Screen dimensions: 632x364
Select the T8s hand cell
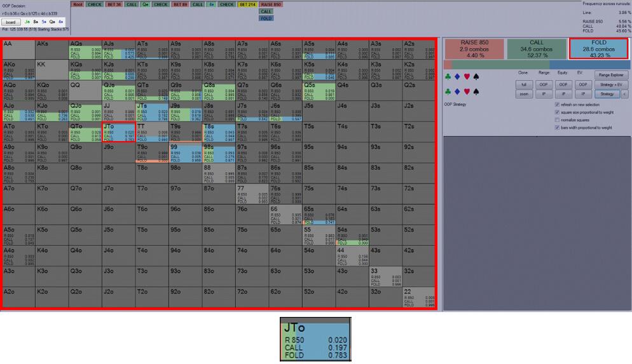pyautogui.click(x=219, y=132)
